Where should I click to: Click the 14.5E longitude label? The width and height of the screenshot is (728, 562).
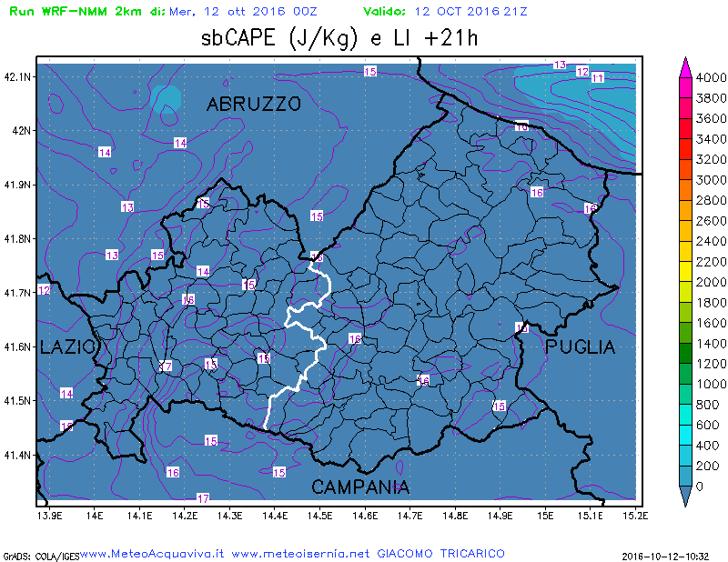coord(320,516)
